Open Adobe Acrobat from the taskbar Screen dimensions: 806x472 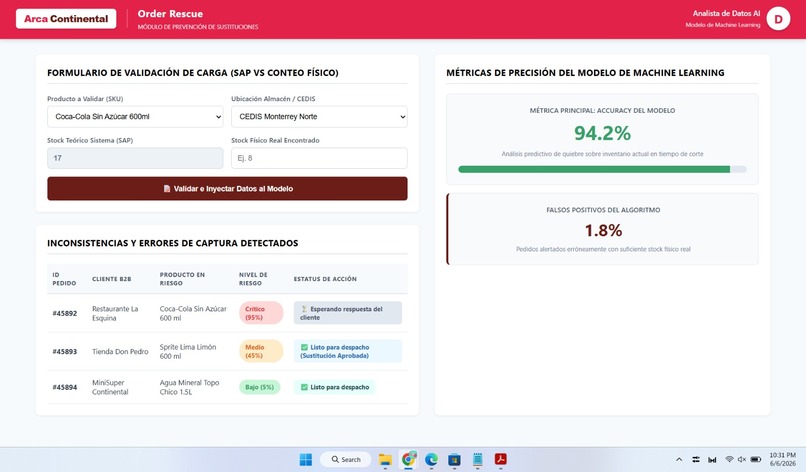click(x=501, y=459)
